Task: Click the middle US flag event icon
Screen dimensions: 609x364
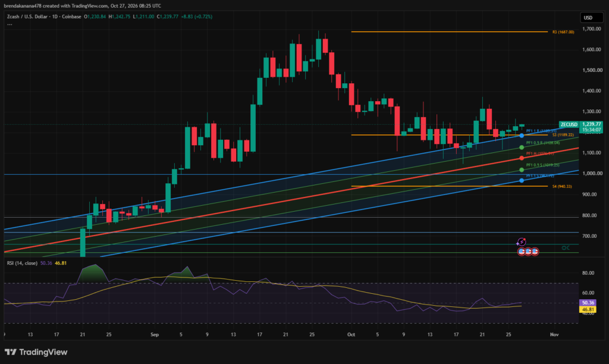Action: pyautogui.click(x=528, y=252)
